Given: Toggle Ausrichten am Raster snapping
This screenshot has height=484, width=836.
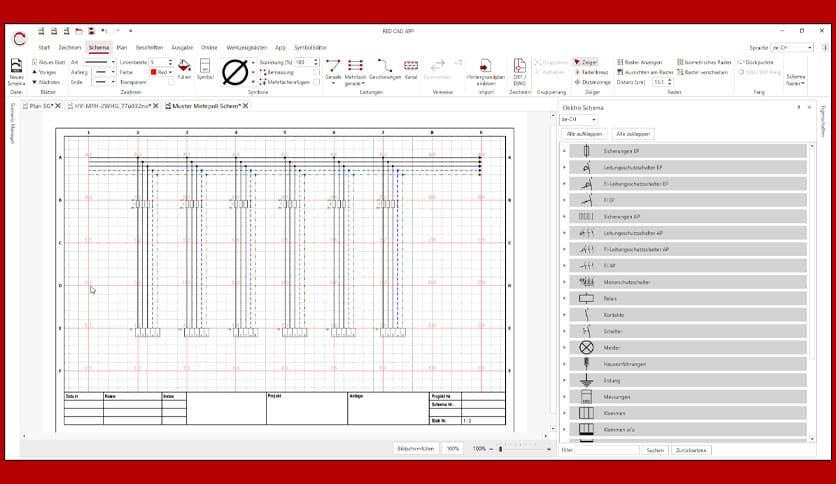Looking at the screenshot, I should click(x=645, y=72).
